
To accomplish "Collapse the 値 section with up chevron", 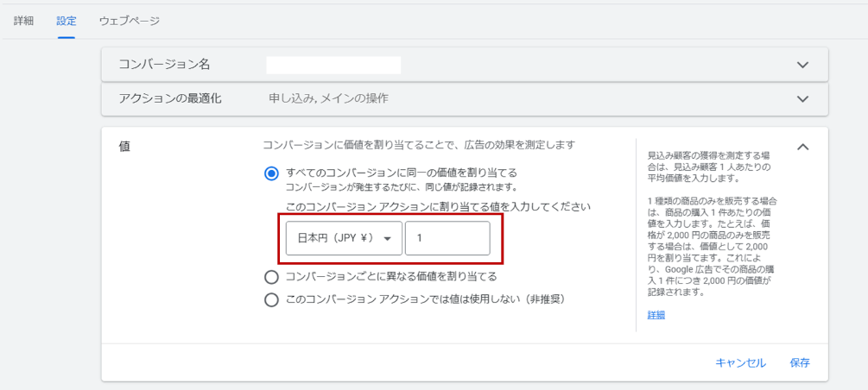I will coord(802,147).
